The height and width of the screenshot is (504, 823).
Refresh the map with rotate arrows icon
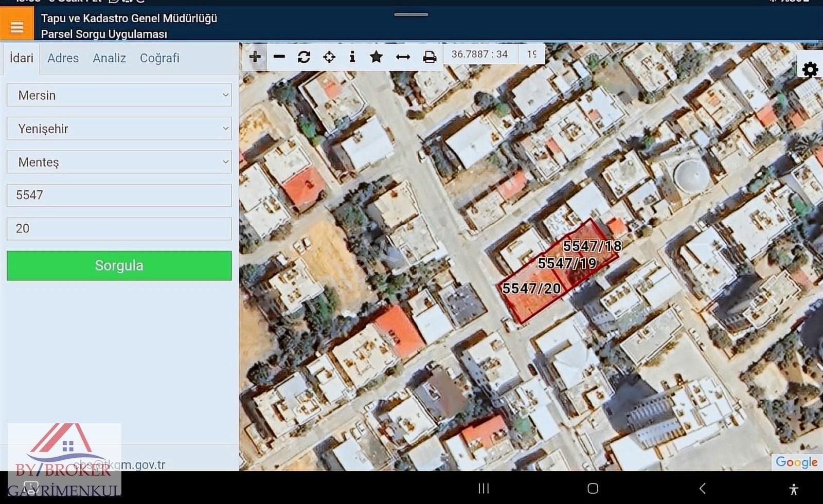pos(304,57)
